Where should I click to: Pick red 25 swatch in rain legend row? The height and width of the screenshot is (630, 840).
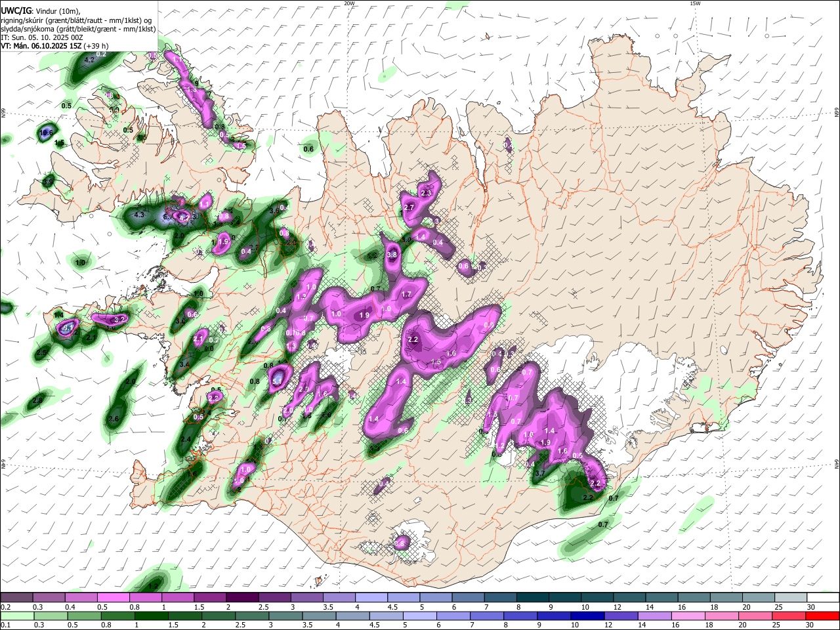pos(789,616)
